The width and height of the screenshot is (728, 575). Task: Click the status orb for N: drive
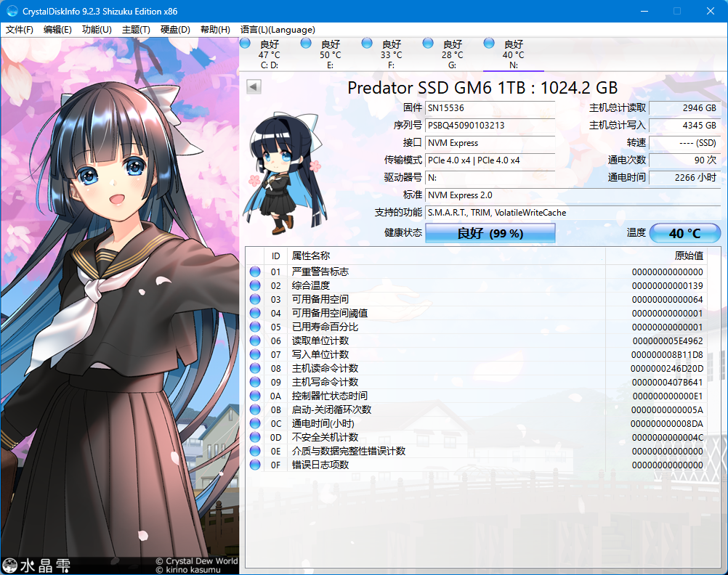click(489, 44)
